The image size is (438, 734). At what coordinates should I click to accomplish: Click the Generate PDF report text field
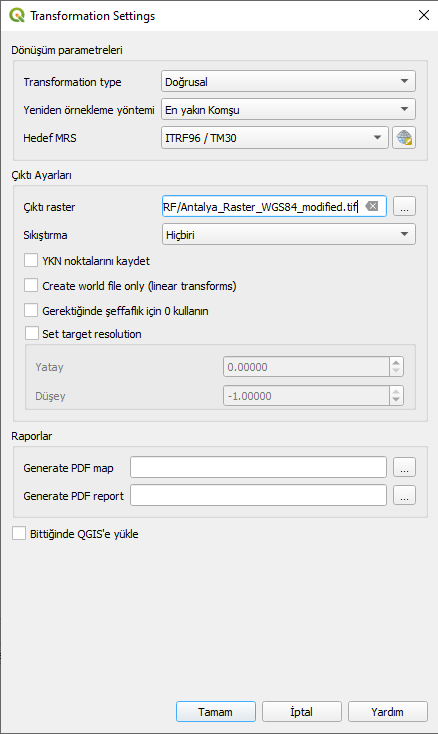(x=258, y=495)
